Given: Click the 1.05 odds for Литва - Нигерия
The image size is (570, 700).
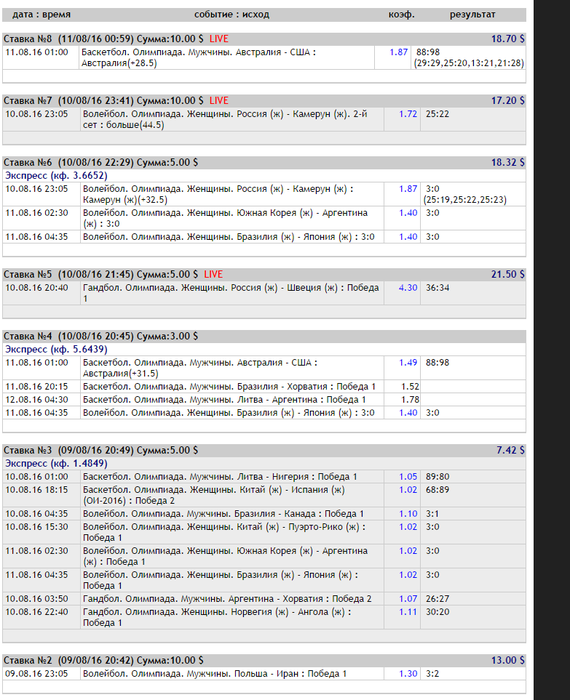Looking at the screenshot, I should pyautogui.click(x=408, y=477).
